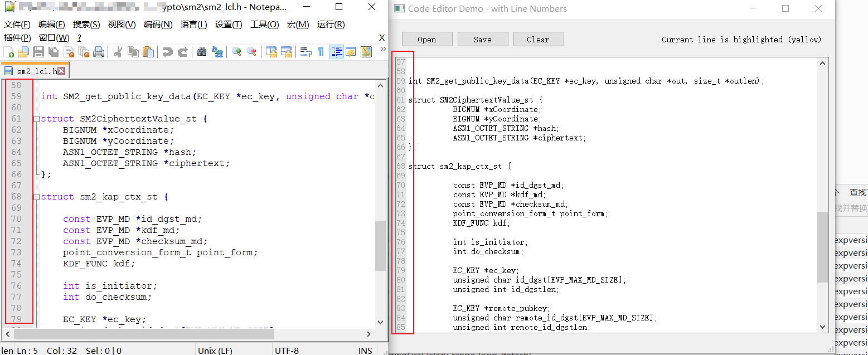Viewport: 868px width, 355px height.
Task: Click the Notepad++ horizontal scrollbar right arrow
Action: 368,334
